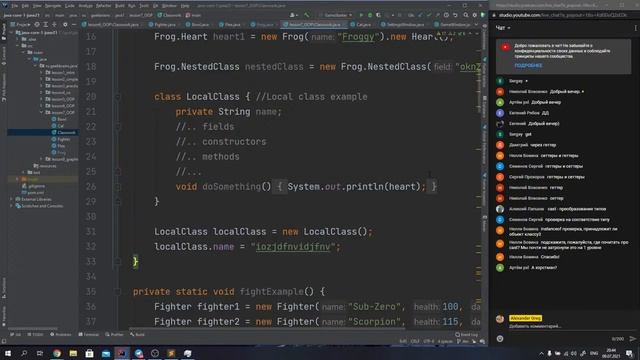Open the Event Log button in status bar
Viewport: 640px width, 360px height.
tap(466, 334)
